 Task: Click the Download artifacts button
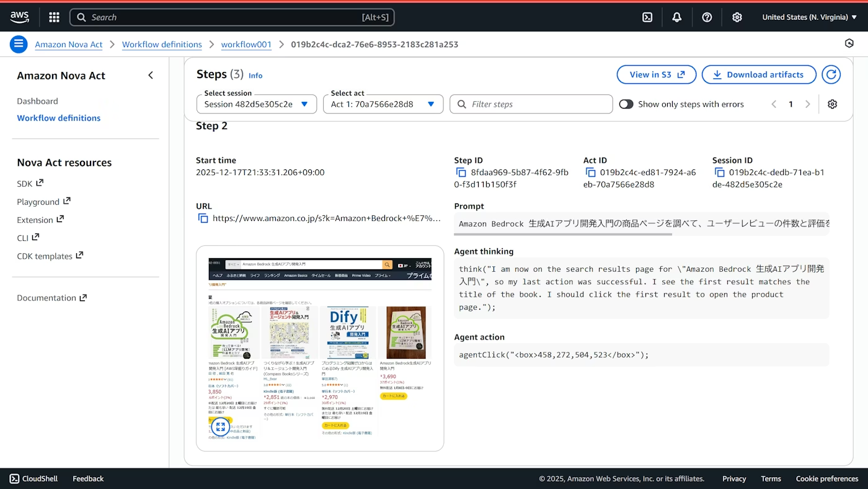(x=759, y=74)
